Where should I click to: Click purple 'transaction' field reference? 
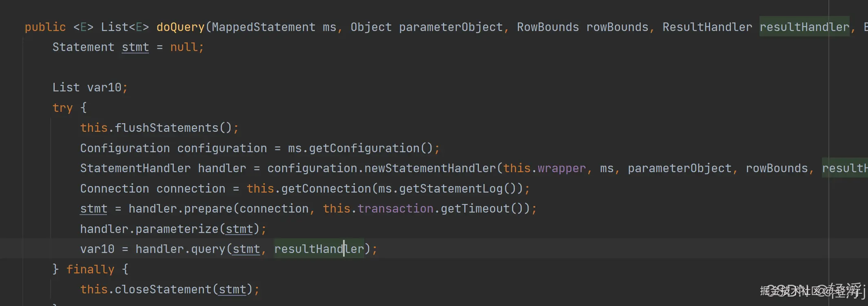[395, 208]
